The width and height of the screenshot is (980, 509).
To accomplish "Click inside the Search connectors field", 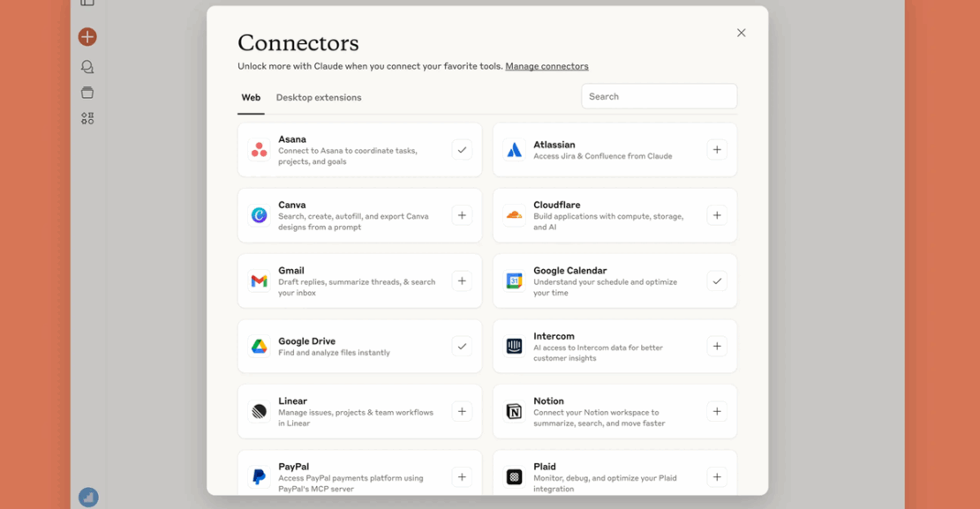I will click(x=659, y=95).
